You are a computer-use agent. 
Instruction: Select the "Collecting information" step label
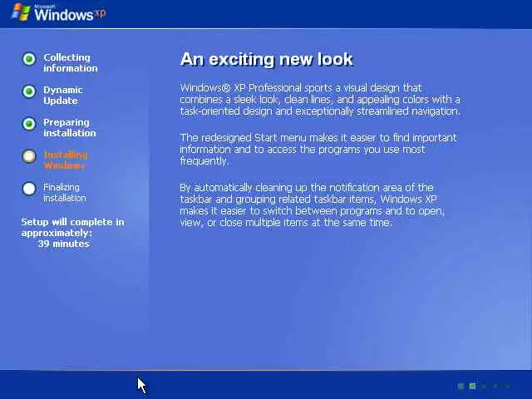point(70,63)
